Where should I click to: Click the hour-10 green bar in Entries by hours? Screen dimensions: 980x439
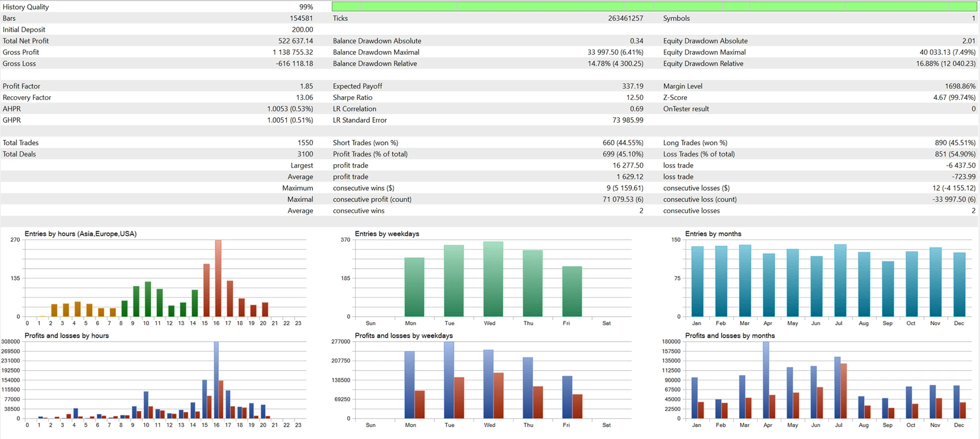tap(148, 299)
